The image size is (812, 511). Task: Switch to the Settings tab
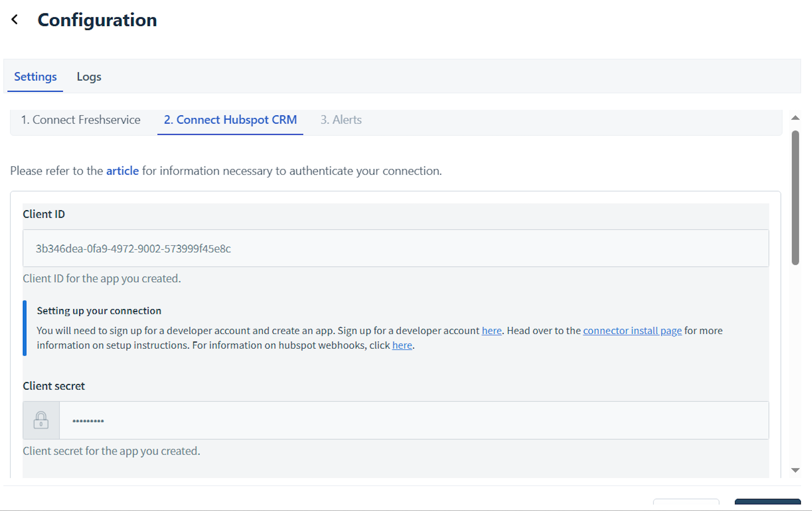[35, 77]
